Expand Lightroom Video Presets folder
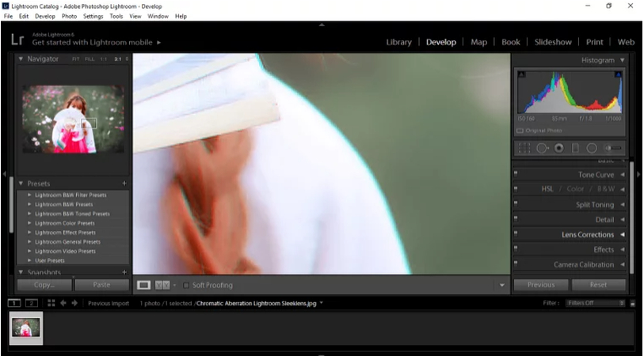Screen dimensions: 644x356 pos(29,251)
